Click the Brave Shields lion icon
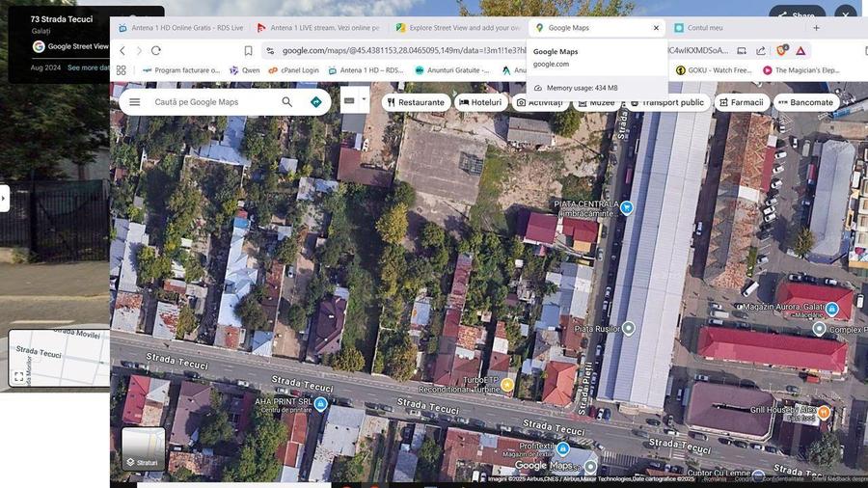Image resolution: width=868 pixels, height=488 pixels. [781, 50]
